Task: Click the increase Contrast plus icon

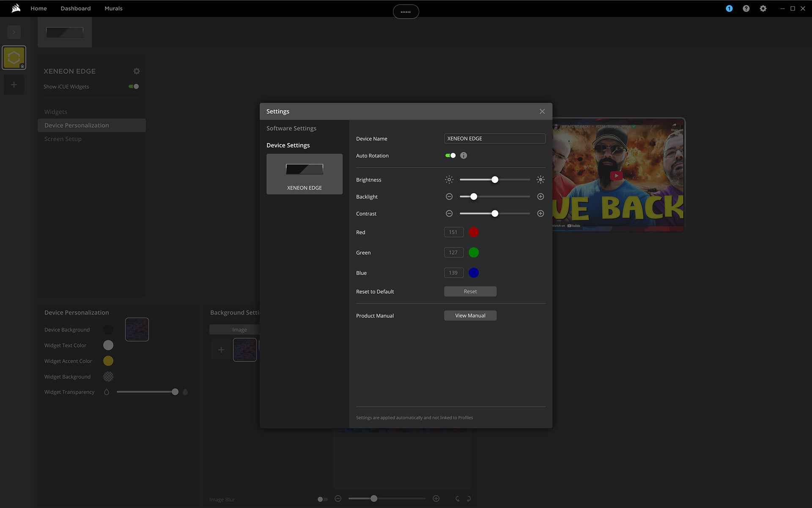Action: [x=540, y=213]
